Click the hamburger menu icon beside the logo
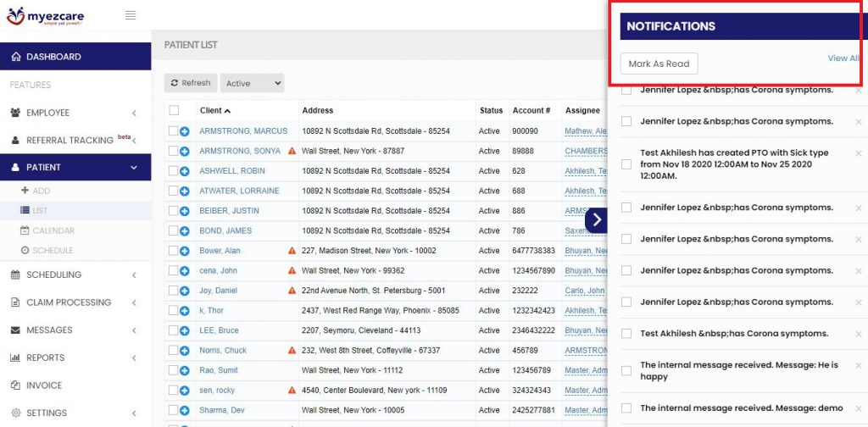The height and width of the screenshot is (427, 868). [x=131, y=15]
